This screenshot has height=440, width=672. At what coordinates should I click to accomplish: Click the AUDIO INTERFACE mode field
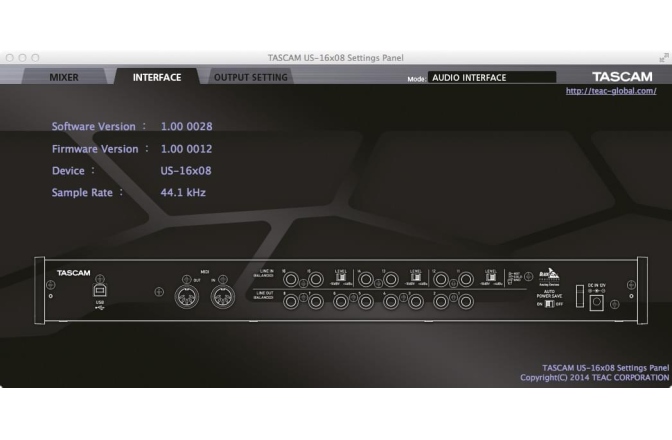492,78
